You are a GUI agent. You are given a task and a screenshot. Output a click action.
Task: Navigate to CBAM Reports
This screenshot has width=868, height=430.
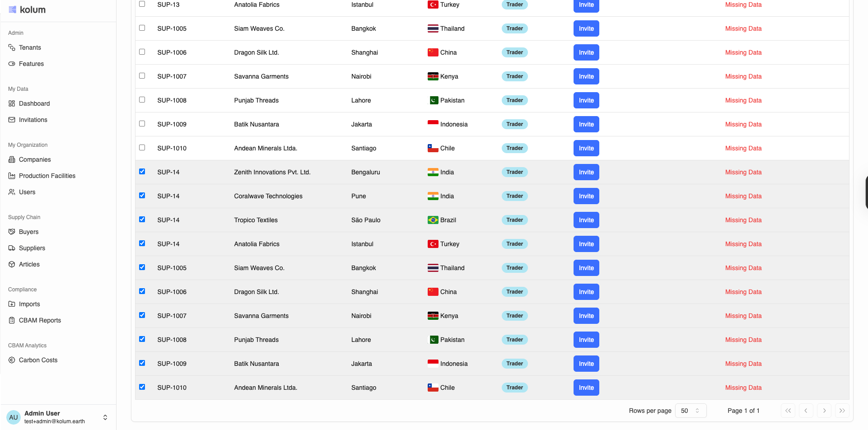pyautogui.click(x=40, y=320)
